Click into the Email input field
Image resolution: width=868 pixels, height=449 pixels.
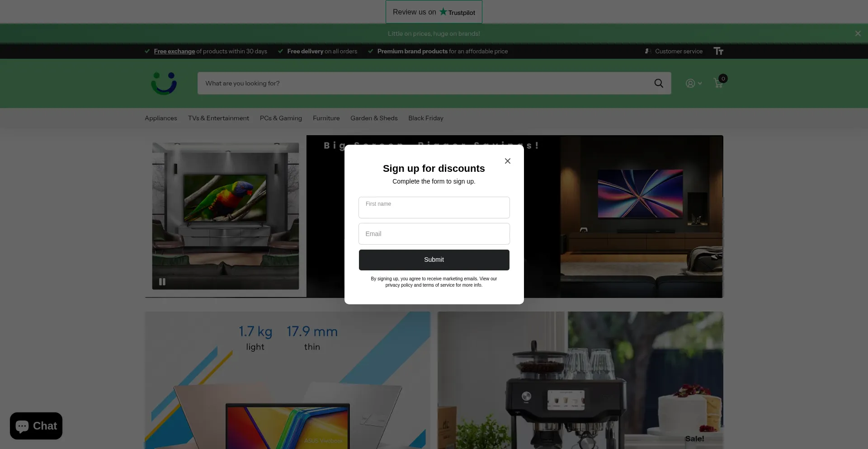tap(434, 234)
